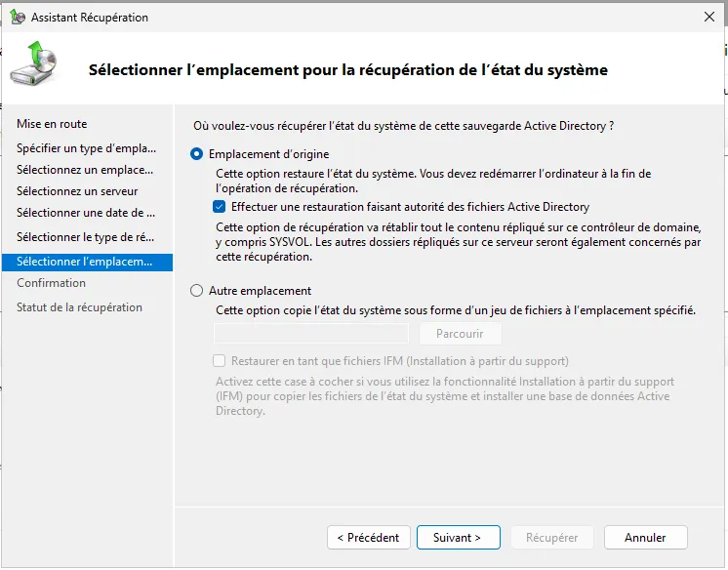Click the alternate location path field
The width and height of the screenshot is (728, 570).
(x=311, y=334)
